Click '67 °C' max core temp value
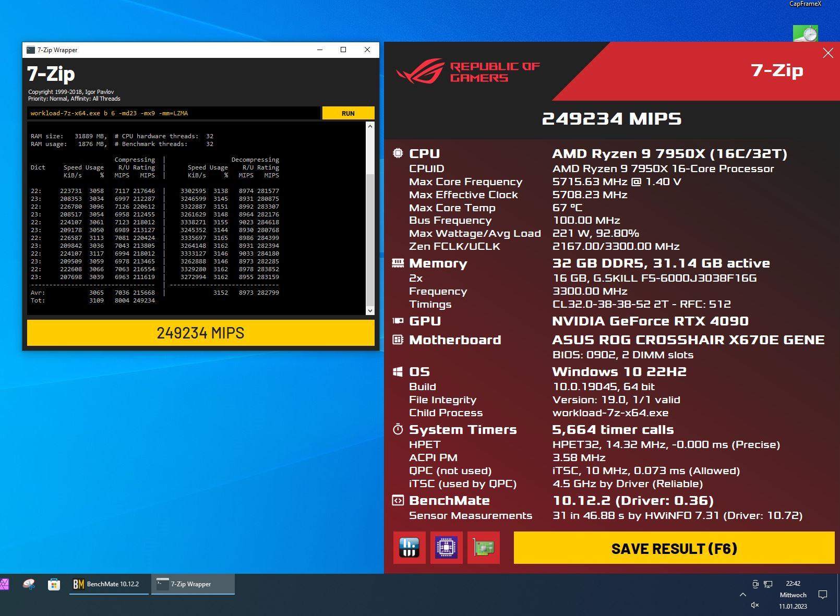 tap(568, 208)
